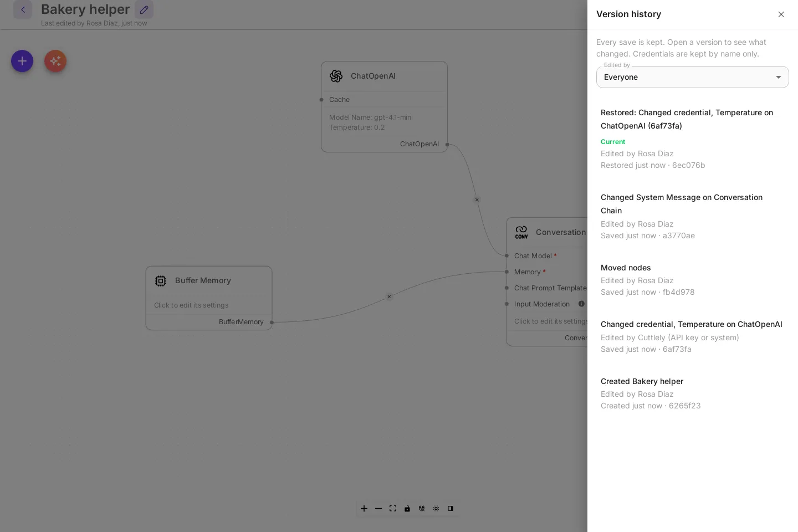This screenshot has width=798, height=532.
Task: Click the ChatOpenAI output anchor dot
Action: (x=447, y=145)
